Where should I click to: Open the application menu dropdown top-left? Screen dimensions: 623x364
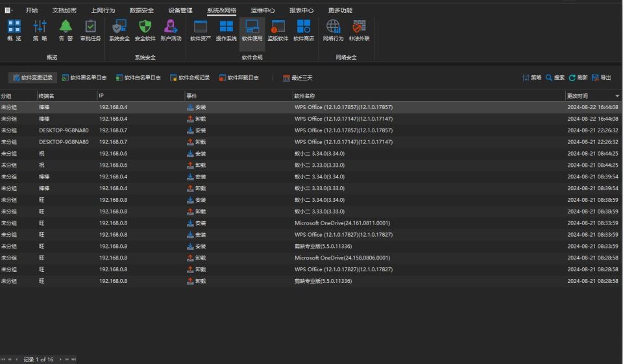(x=8, y=10)
